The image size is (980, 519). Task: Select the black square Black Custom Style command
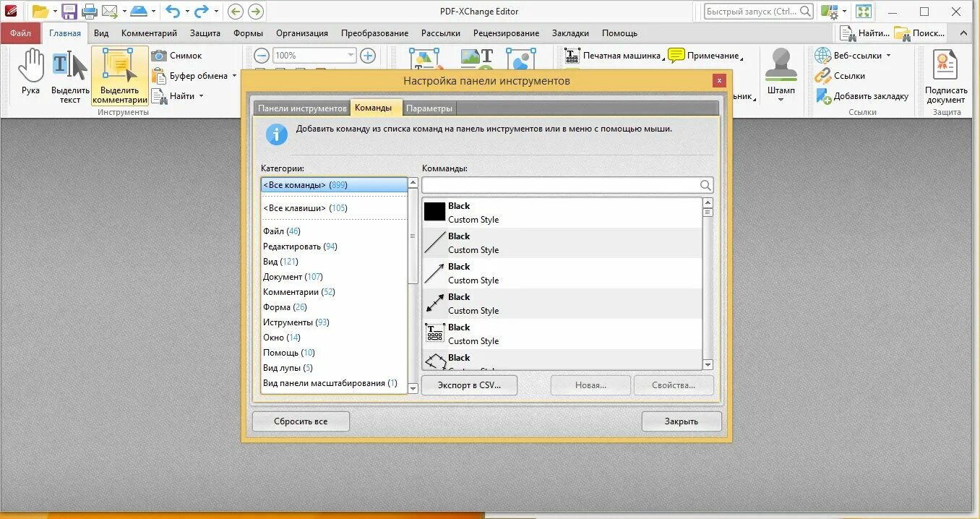[562, 213]
